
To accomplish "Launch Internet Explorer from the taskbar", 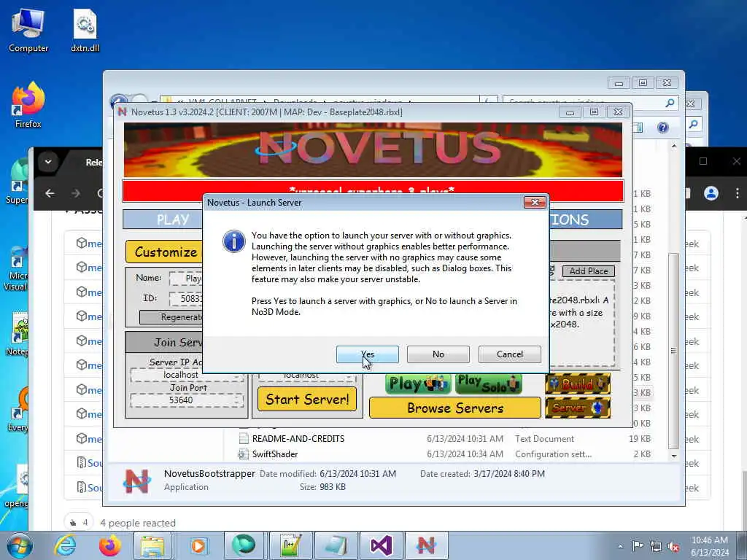I will (x=65, y=545).
